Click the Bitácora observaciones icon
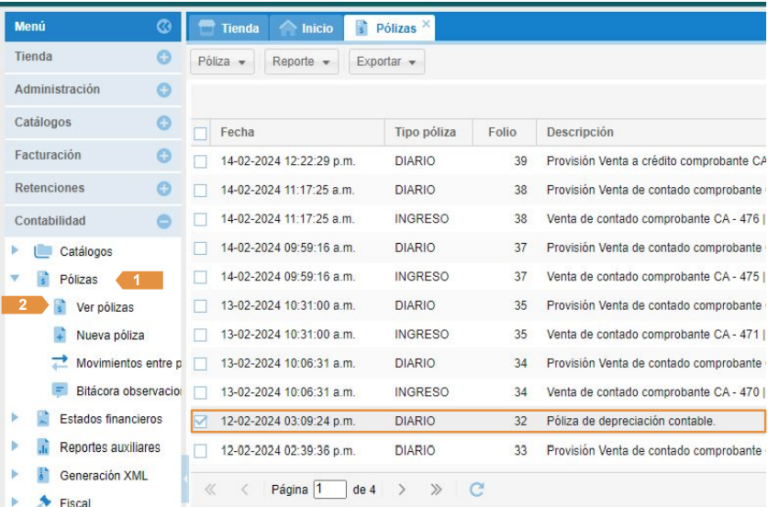The height and width of the screenshot is (507, 768). 60,390
